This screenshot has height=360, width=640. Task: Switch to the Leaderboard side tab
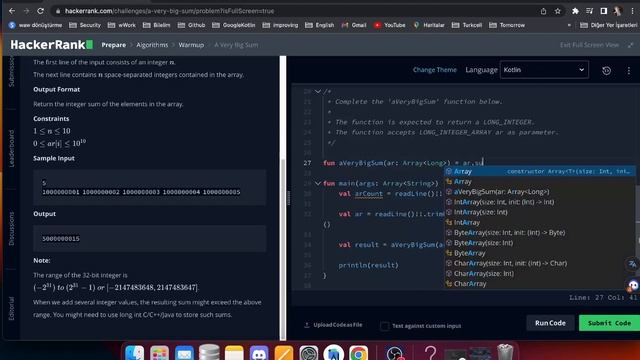point(11,149)
